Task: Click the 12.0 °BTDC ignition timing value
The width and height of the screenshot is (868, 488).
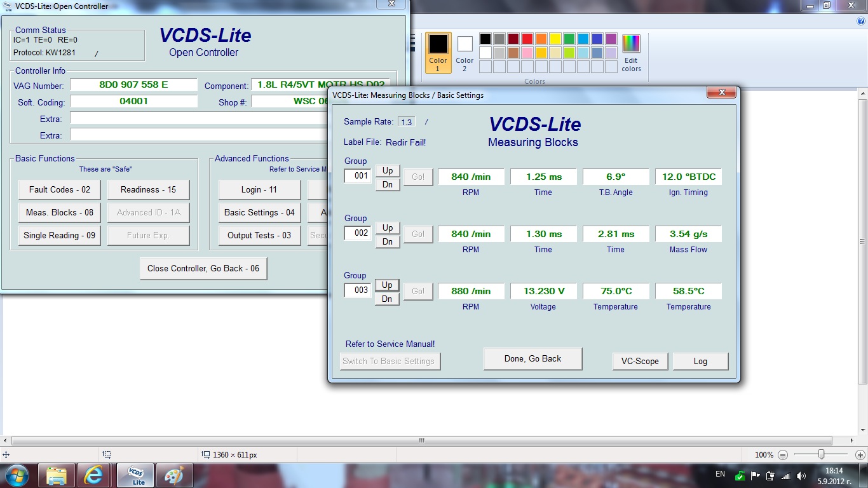Action: click(689, 177)
